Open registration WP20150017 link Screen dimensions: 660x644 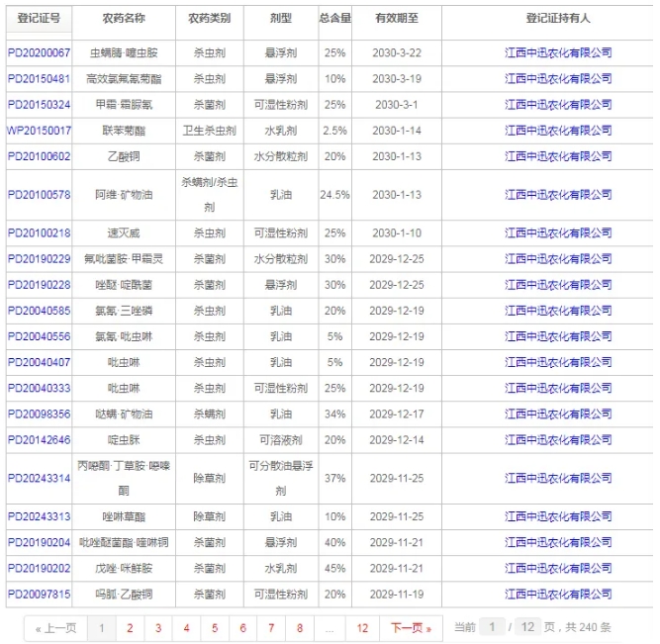coord(40,131)
